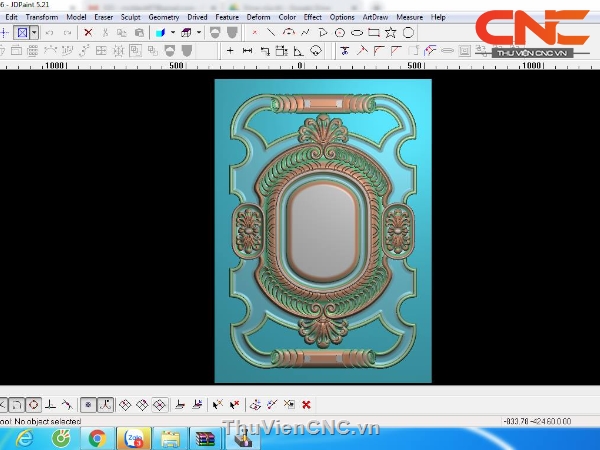
Task: Toggle the boxed X selection mode button
Action: [x=22, y=32]
